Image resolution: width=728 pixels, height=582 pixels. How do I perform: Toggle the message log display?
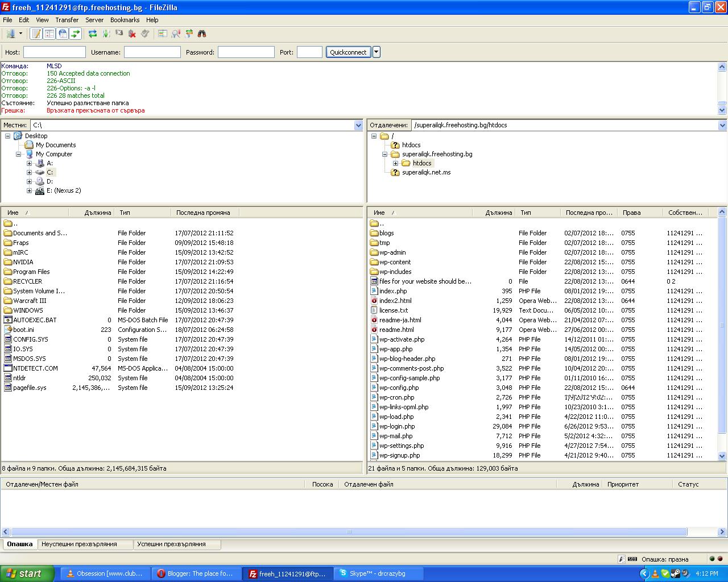click(36, 34)
